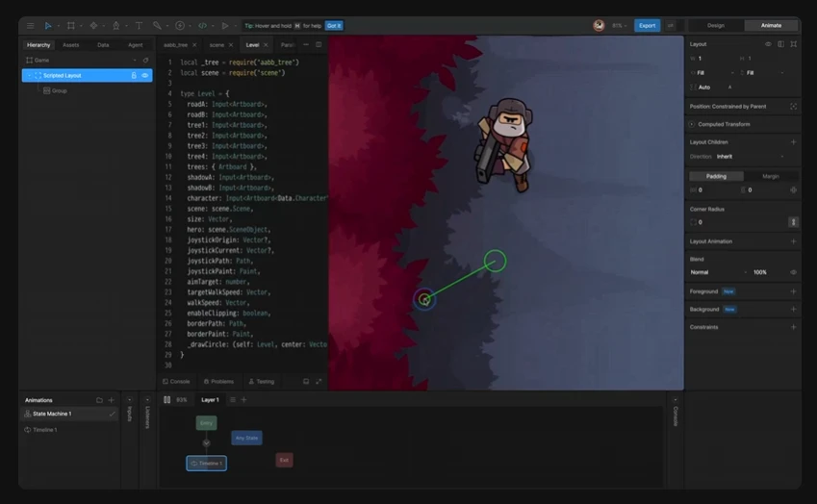The image size is (817, 504).
Task: Click the lightning-bolt events tool
Action: pos(180,26)
